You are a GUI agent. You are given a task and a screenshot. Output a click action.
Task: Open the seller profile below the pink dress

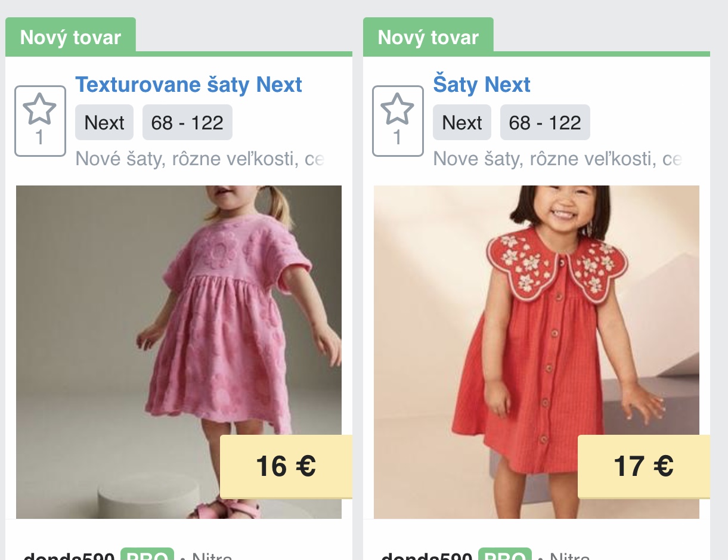69,556
